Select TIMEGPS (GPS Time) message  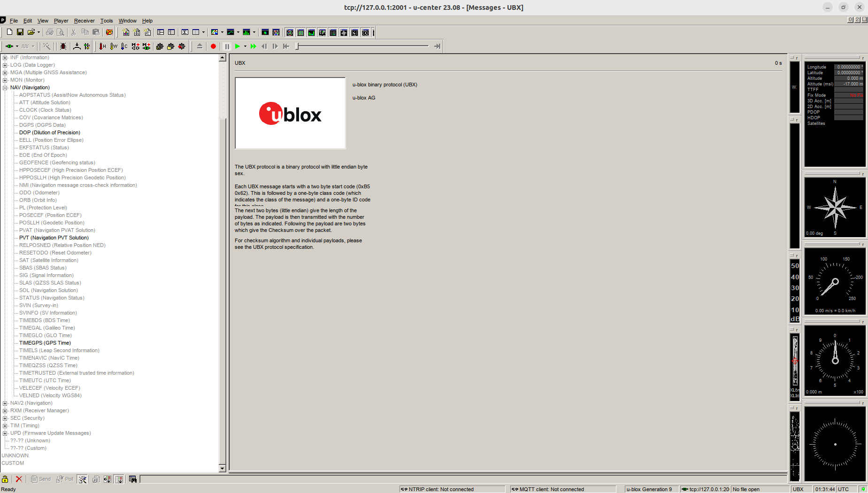point(45,343)
